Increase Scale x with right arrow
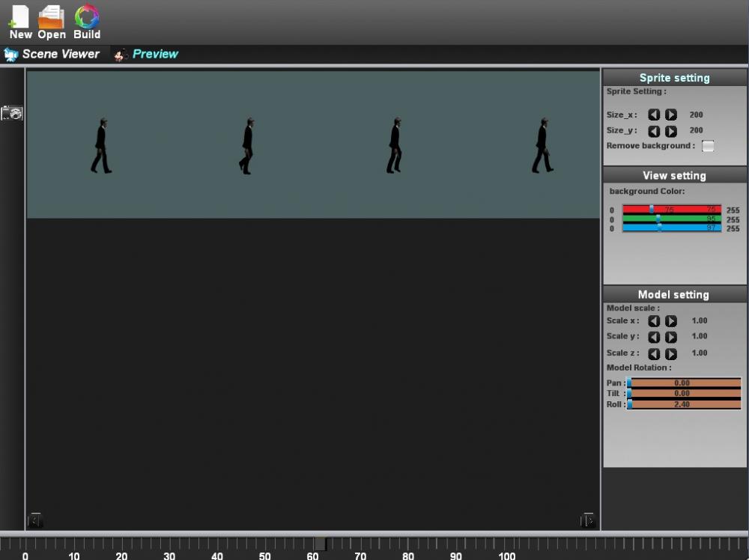The image size is (749, 560). click(671, 321)
